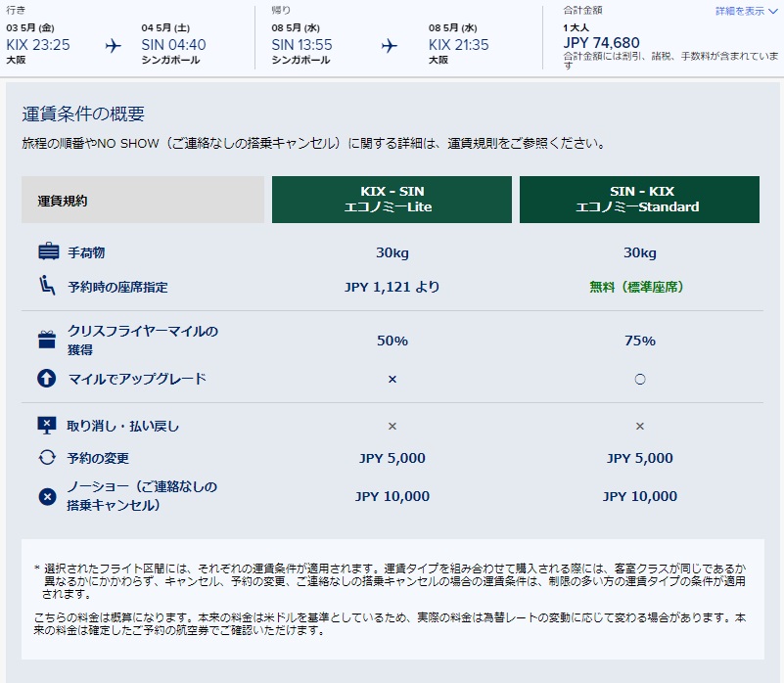Click the Lite no-show fee JPY 10,000
This screenshot has height=683, width=784.
click(x=392, y=496)
